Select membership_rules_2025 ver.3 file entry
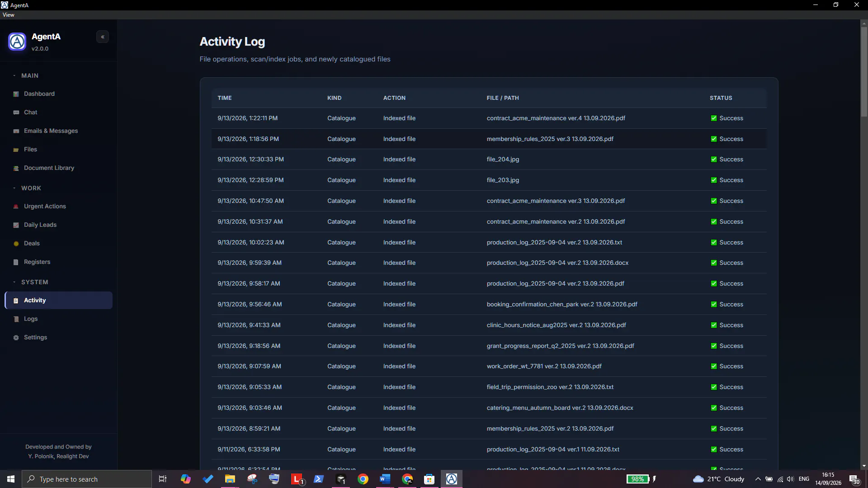The image size is (868, 488). point(489,139)
